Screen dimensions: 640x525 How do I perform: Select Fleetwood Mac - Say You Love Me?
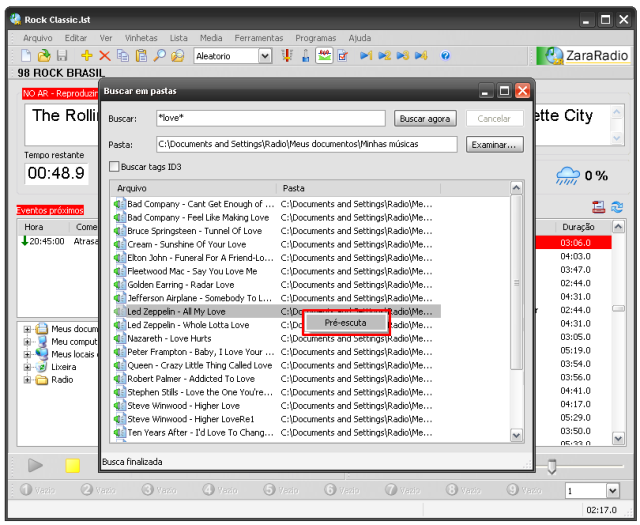coord(192,271)
